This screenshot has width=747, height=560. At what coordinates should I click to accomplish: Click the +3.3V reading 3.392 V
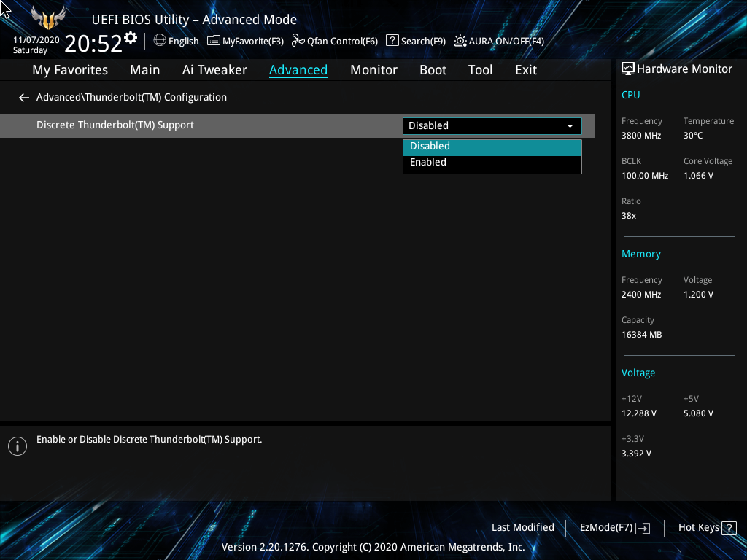[x=636, y=454]
